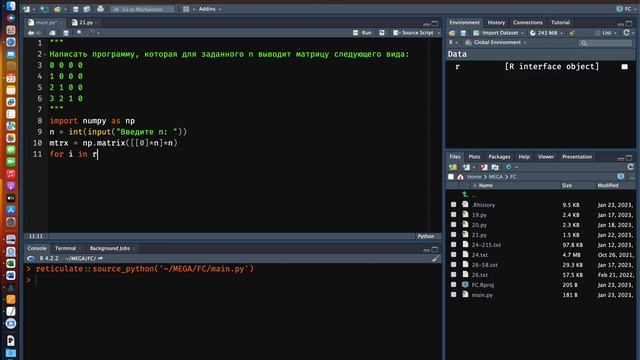Save workspace icon in Environment pane
The width and height of the screenshot is (640, 360).
point(463,33)
